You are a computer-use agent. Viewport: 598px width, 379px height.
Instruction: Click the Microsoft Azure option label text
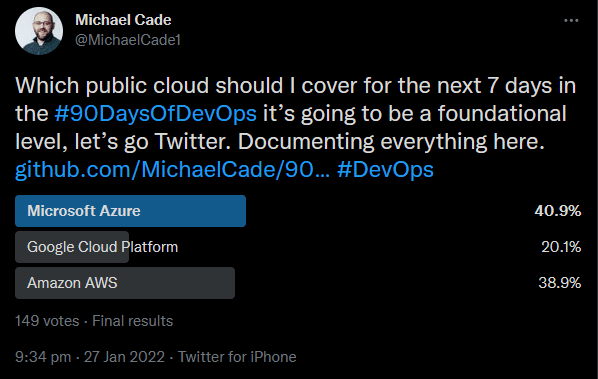[84, 211]
